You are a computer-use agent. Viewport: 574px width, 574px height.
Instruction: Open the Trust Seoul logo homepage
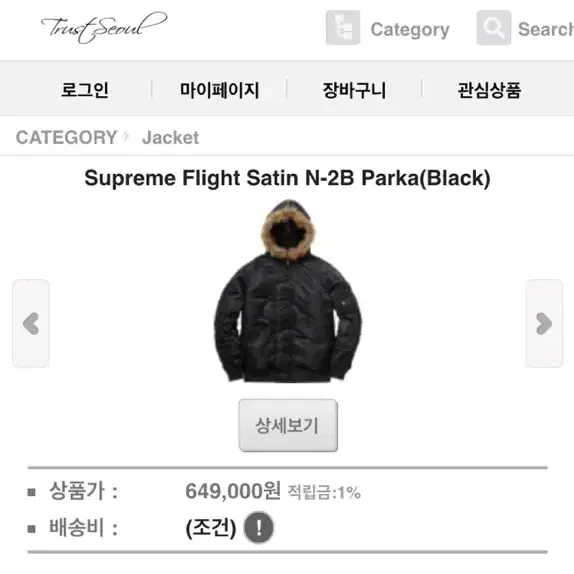pyautogui.click(x=104, y=27)
